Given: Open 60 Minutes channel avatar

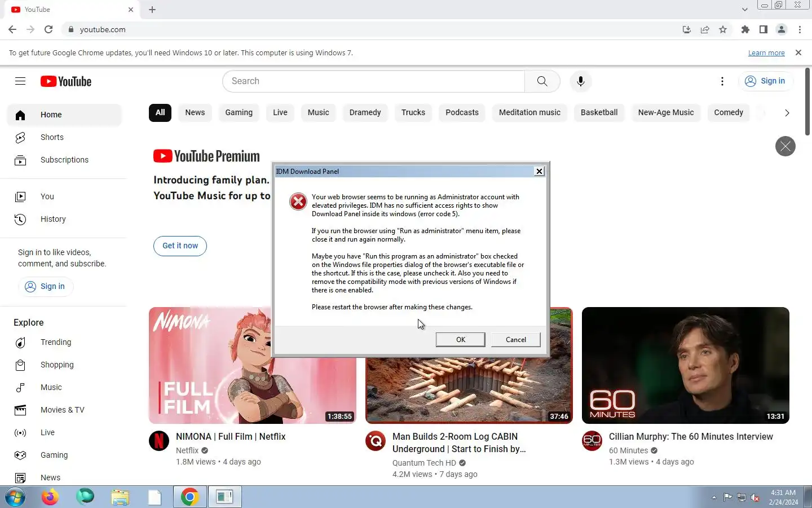Looking at the screenshot, I should (592, 440).
